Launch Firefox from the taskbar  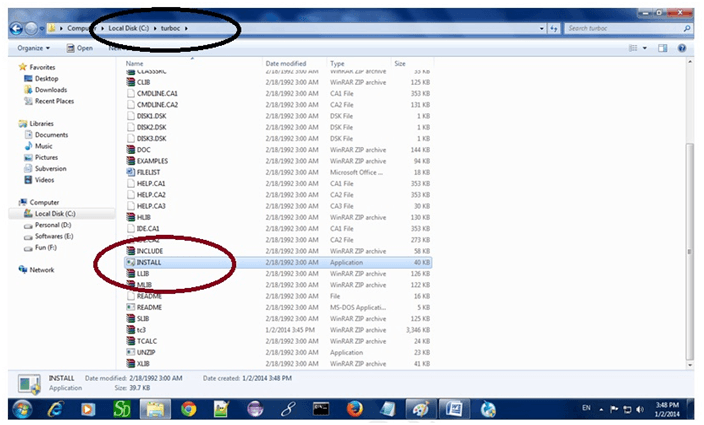click(x=354, y=408)
